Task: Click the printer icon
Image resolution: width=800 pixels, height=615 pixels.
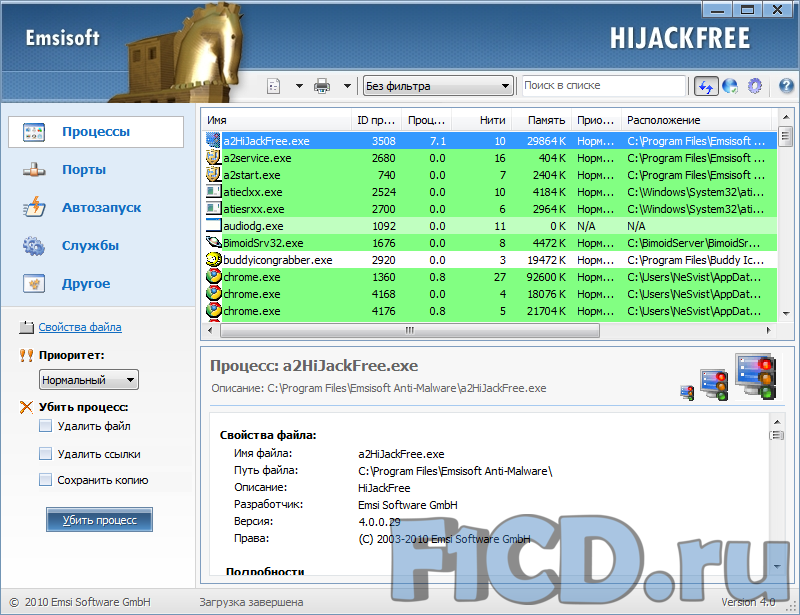Action: [x=322, y=86]
